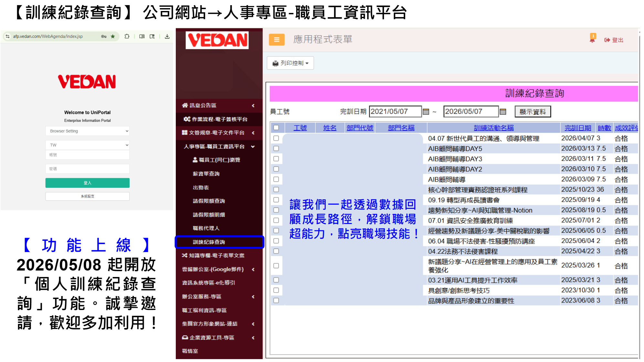Open calendar picker for end date
This screenshot has width=644, height=362.
(x=503, y=112)
